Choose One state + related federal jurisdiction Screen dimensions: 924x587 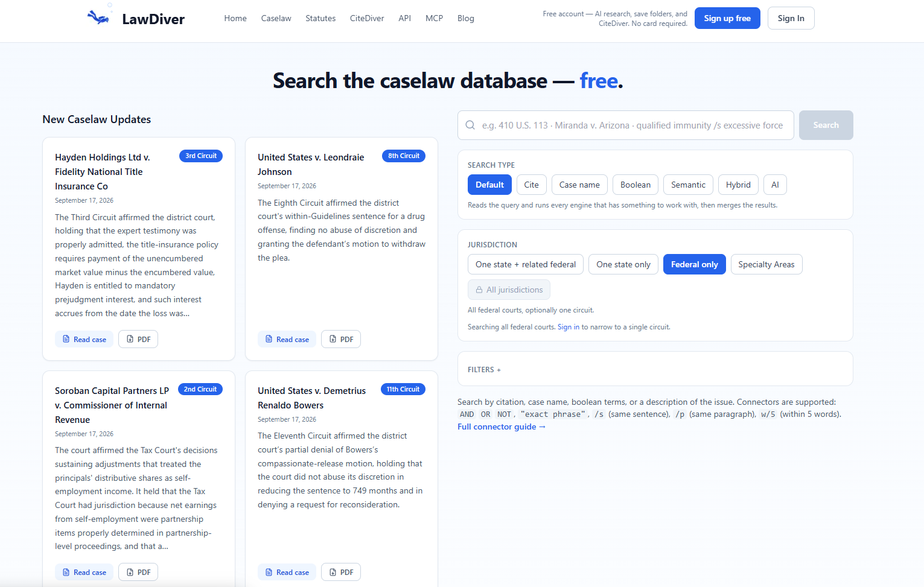point(526,264)
